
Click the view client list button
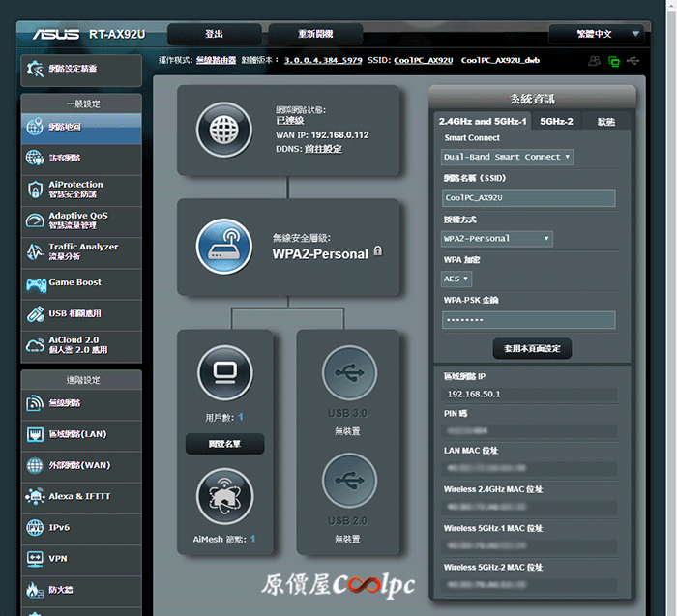[x=224, y=444]
